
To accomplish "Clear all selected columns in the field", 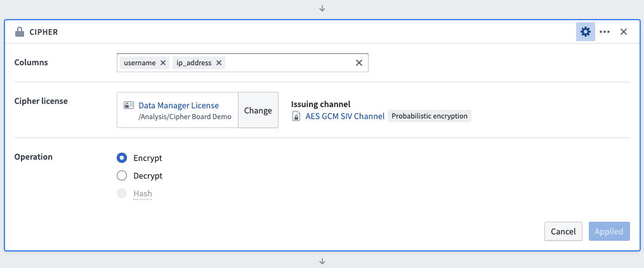I will pyautogui.click(x=358, y=63).
